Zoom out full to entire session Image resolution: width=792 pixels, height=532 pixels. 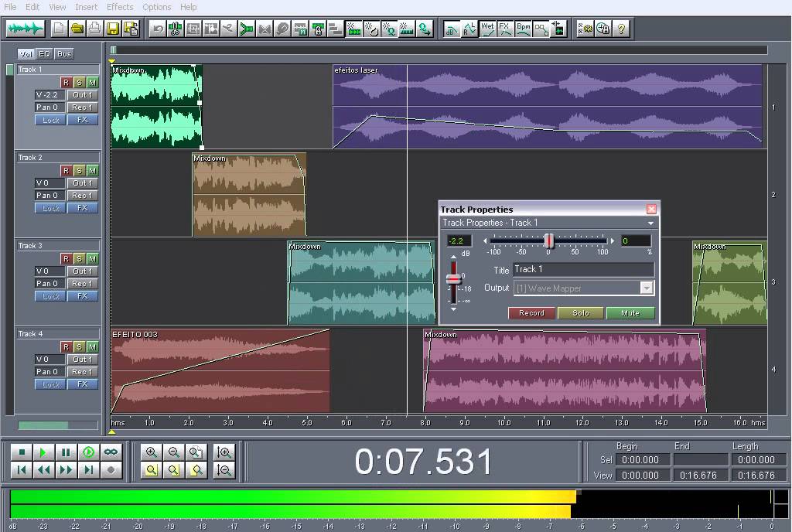pos(196,452)
